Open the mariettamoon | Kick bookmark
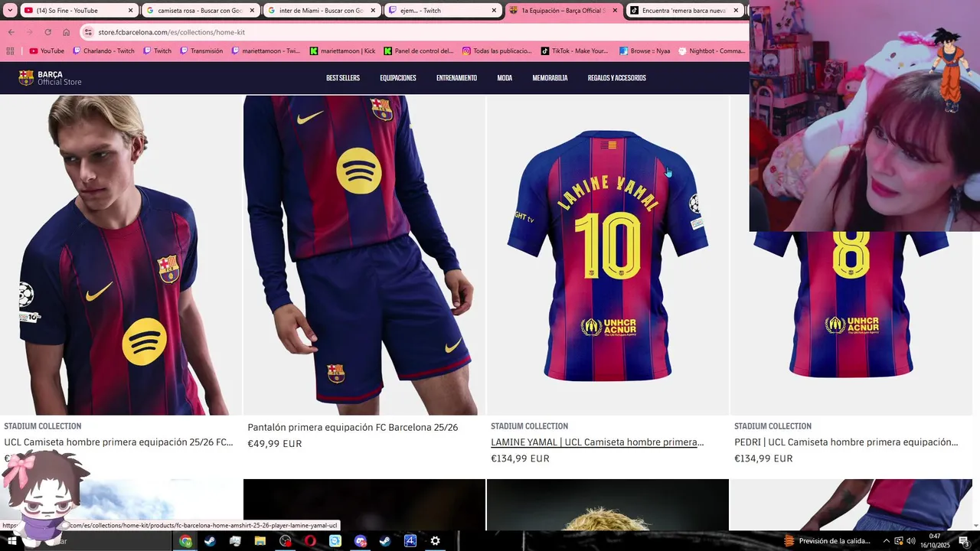Viewport: 980px width, 551px height. tap(342, 51)
